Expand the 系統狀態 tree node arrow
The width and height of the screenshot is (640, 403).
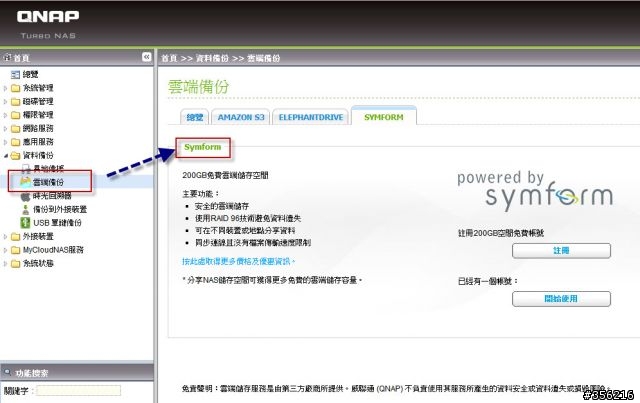5,263
